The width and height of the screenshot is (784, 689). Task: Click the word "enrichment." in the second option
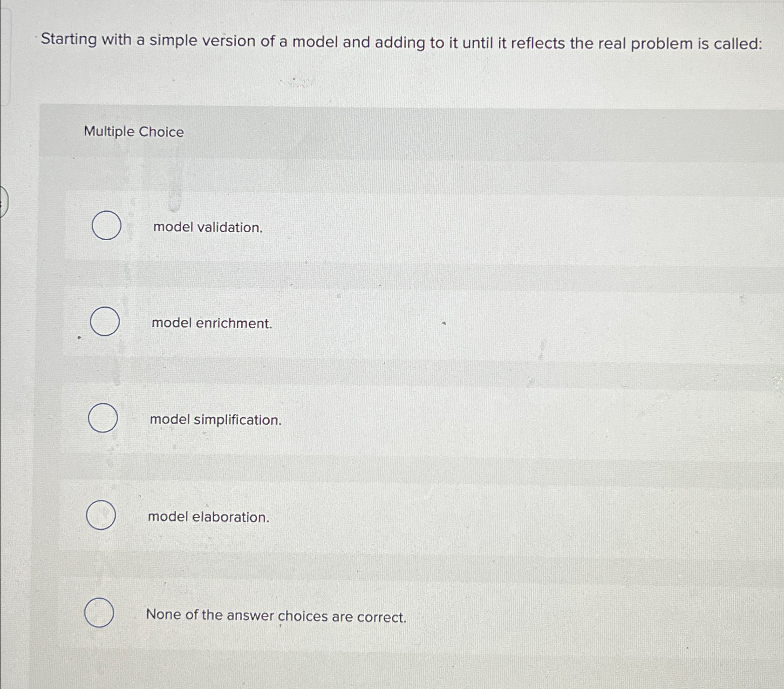234,323
